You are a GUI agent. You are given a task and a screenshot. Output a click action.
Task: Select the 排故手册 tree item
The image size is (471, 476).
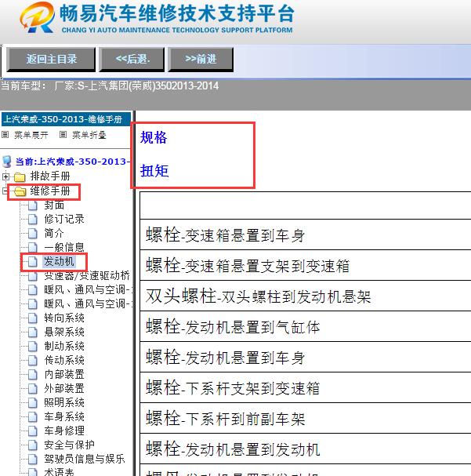50,176
